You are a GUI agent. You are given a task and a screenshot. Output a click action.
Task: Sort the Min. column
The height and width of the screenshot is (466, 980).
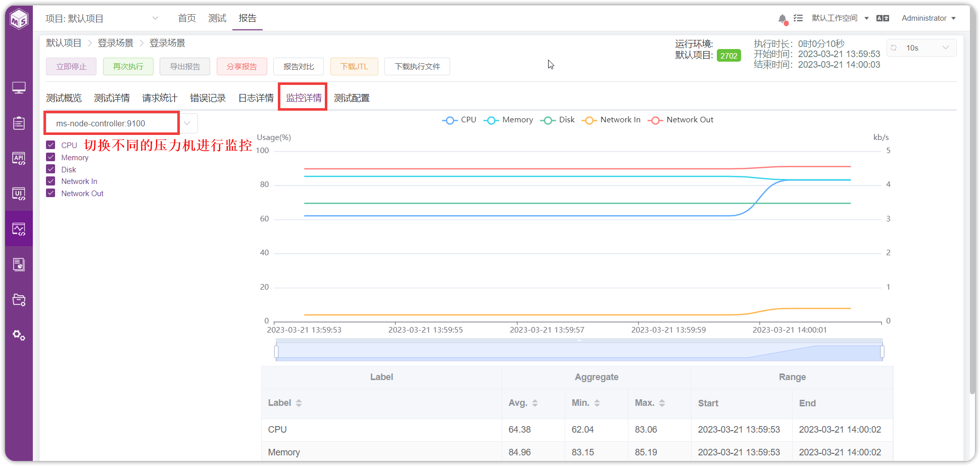click(597, 403)
